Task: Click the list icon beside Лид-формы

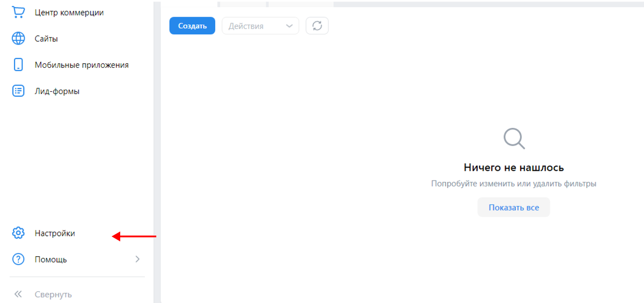Action: (18, 91)
